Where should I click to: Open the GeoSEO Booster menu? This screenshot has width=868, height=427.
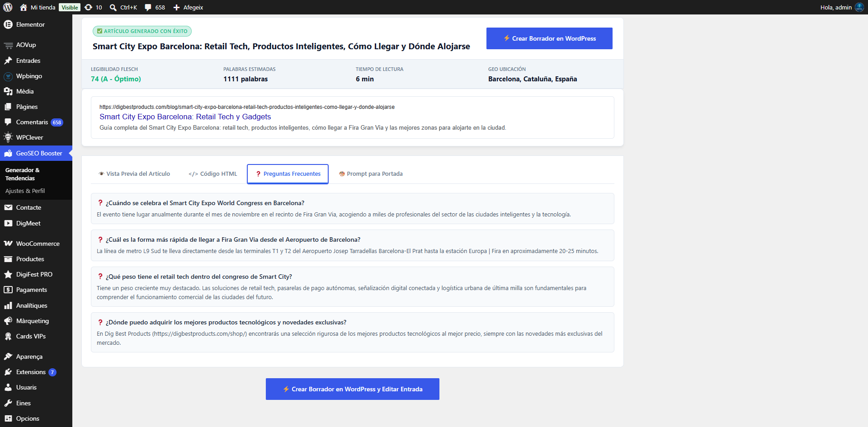coord(36,153)
